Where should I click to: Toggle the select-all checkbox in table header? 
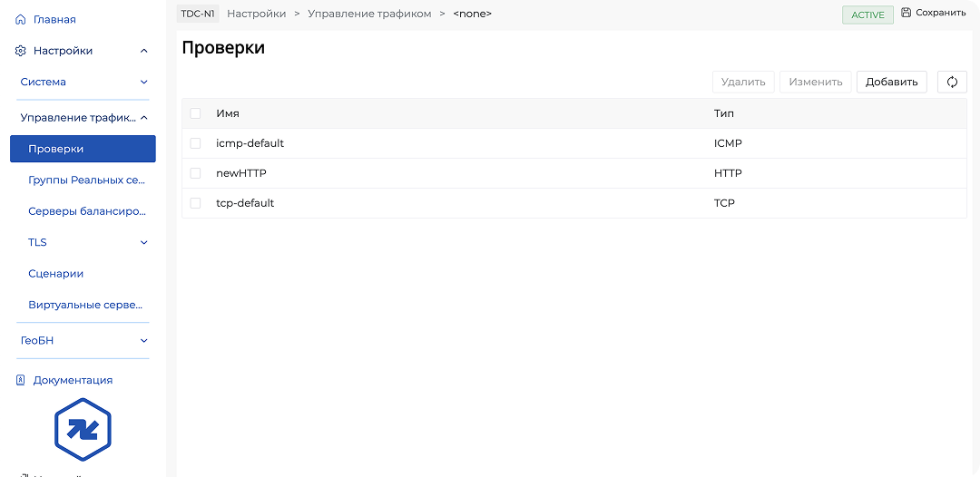(195, 113)
